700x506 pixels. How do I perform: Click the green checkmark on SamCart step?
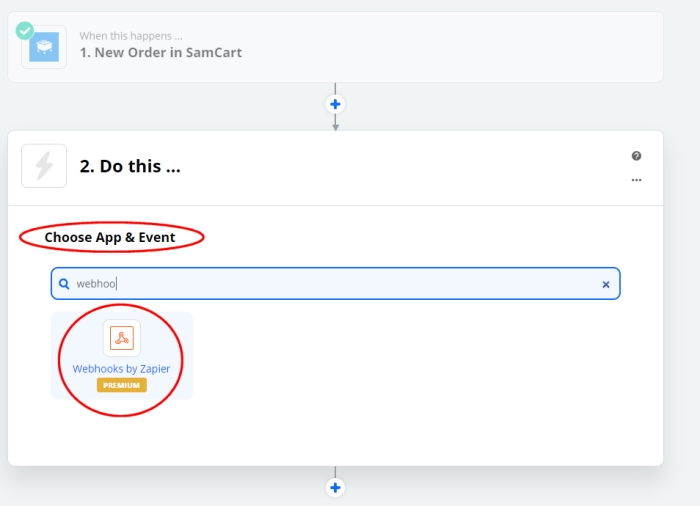[x=25, y=31]
